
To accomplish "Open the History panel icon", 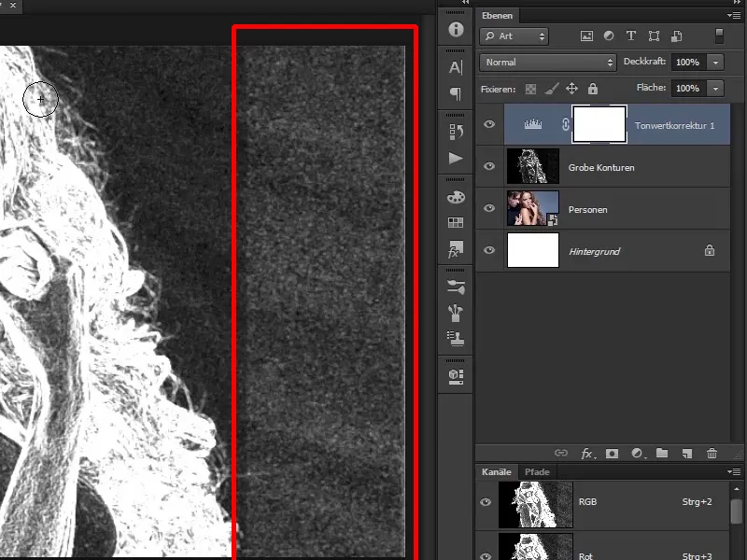I will (x=456, y=132).
